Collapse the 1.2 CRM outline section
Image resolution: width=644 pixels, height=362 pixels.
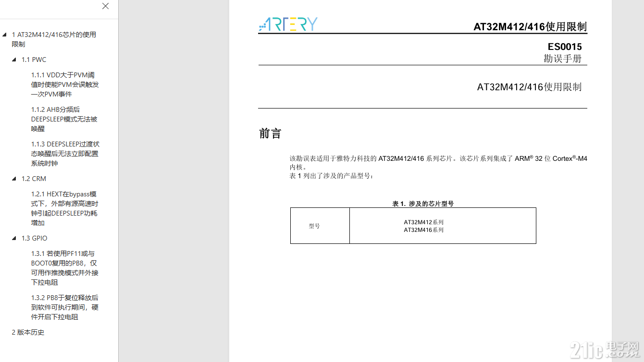14,179
